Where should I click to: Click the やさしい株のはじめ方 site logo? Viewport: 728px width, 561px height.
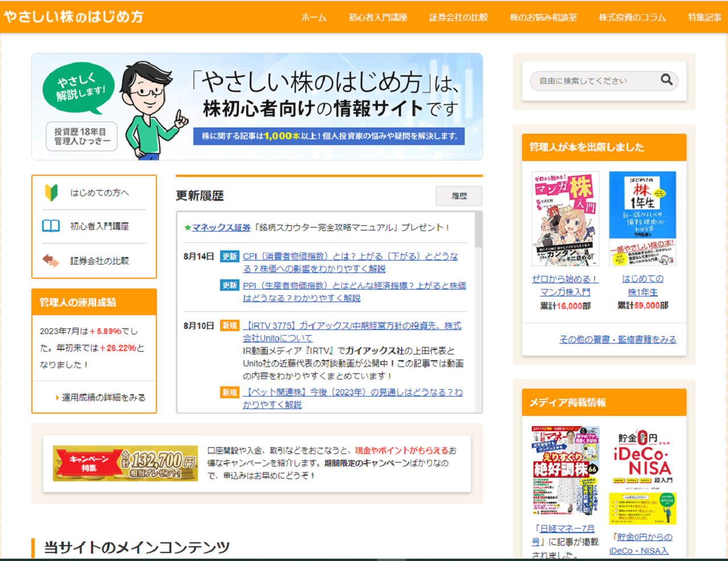(x=74, y=17)
